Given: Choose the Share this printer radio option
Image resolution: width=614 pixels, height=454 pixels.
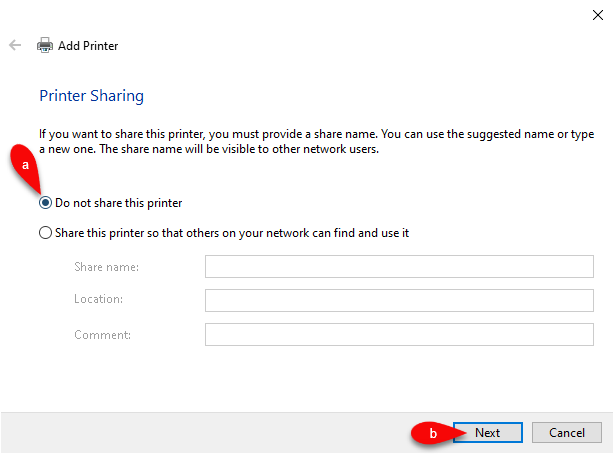Looking at the screenshot, I should tap(45, 233).
